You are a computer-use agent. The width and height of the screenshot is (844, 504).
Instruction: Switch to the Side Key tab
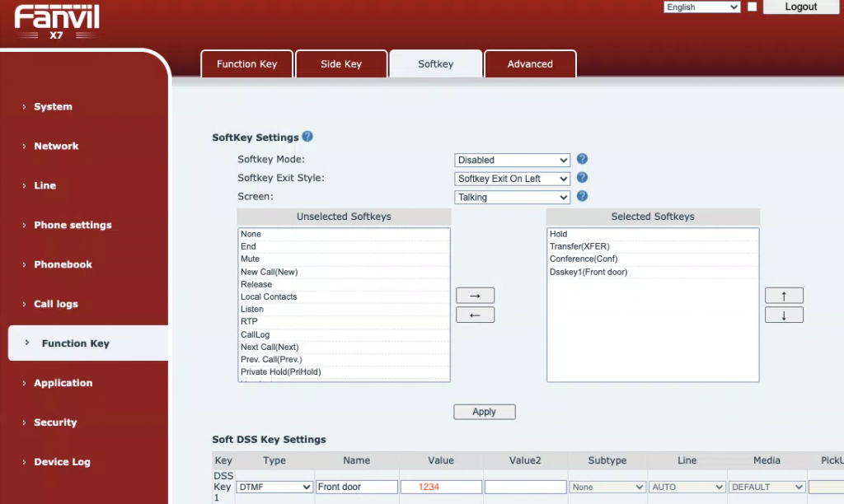click(341, 63)
